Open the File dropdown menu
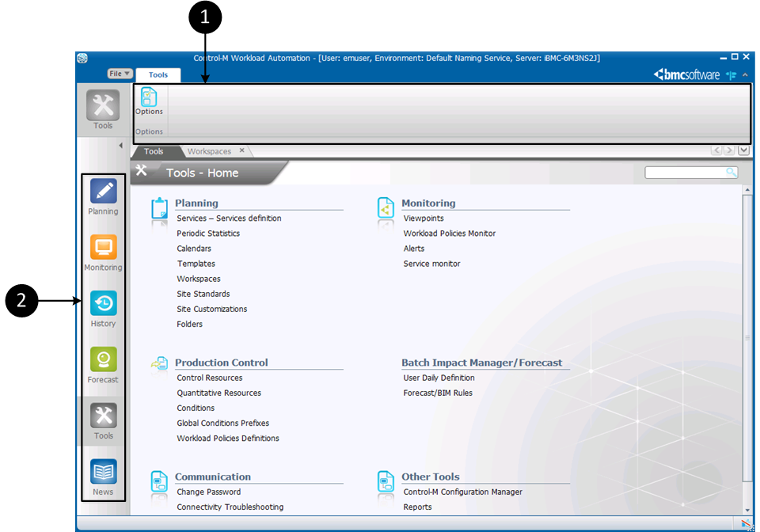This screenshot has height=532, width=760. click(120, 74)
